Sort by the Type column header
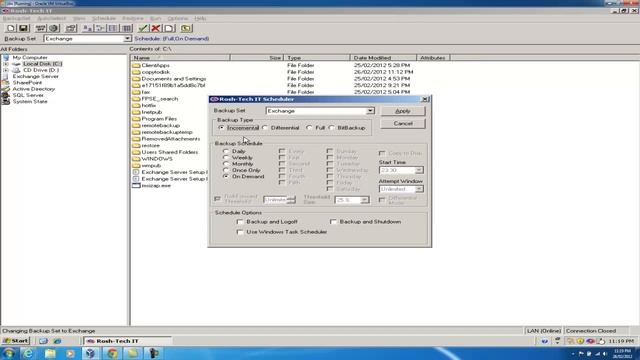Viewport: 640px width, 360px height. (x=317, y=58)
